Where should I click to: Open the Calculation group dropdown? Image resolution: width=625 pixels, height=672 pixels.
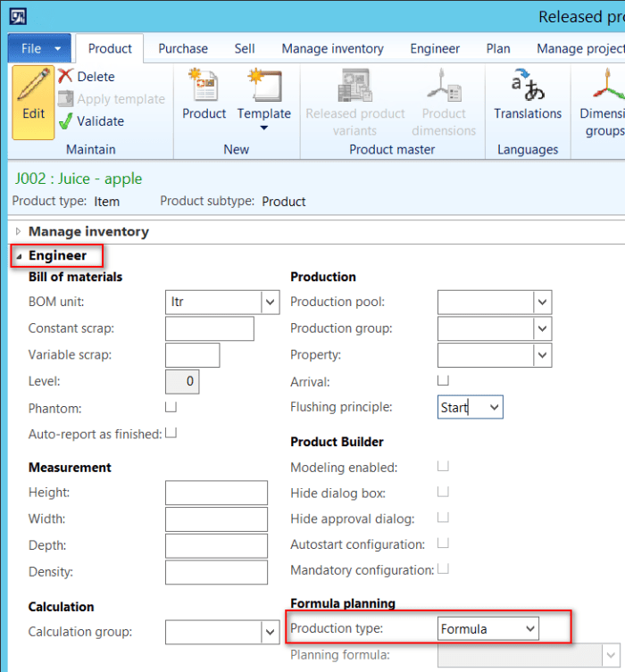pyautogui.click(x=270, y=632)
